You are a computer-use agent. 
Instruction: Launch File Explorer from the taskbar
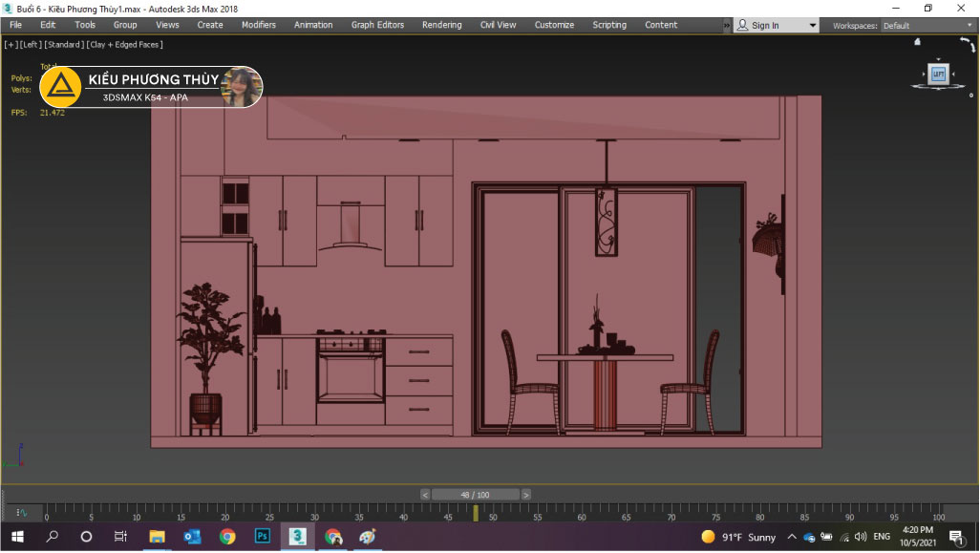pyautogui.click(x=157, y=537)
